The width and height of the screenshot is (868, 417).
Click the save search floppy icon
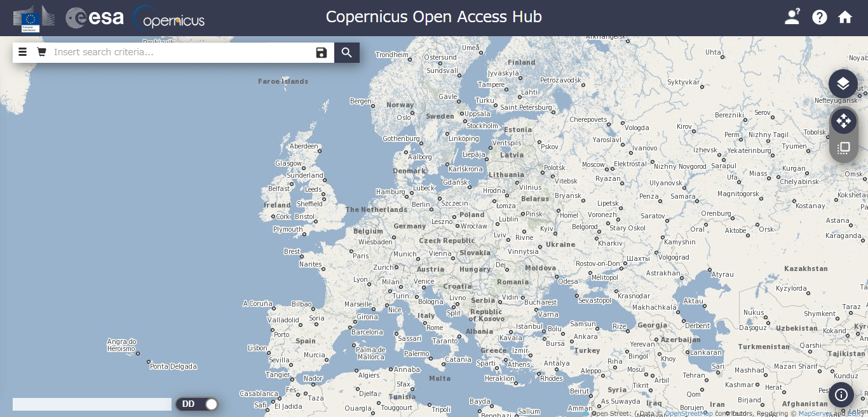point(322,53)
